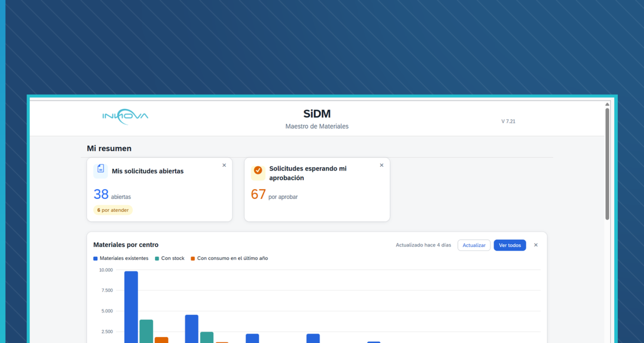Screen dimensions: 644x343
Task: Click the 2.500 axis label
Action: 107,332
